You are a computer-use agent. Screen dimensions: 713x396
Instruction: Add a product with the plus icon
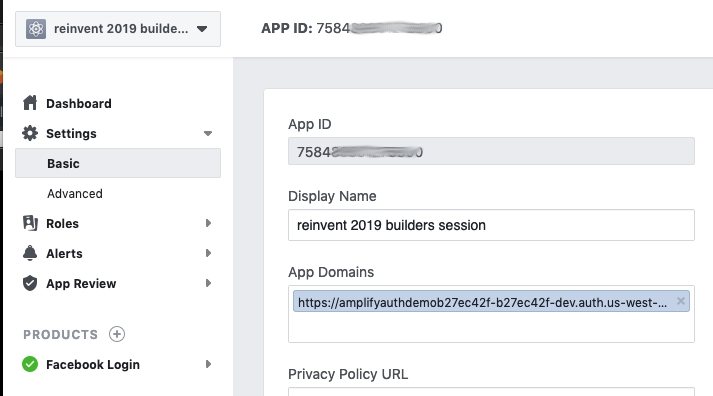(117, 334)
